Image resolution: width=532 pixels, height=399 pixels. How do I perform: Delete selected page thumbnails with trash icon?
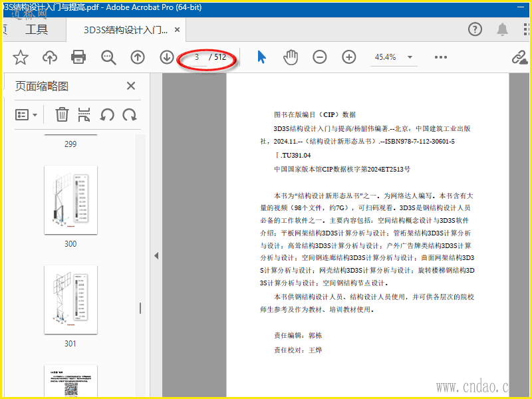click(x=62, y=114)
